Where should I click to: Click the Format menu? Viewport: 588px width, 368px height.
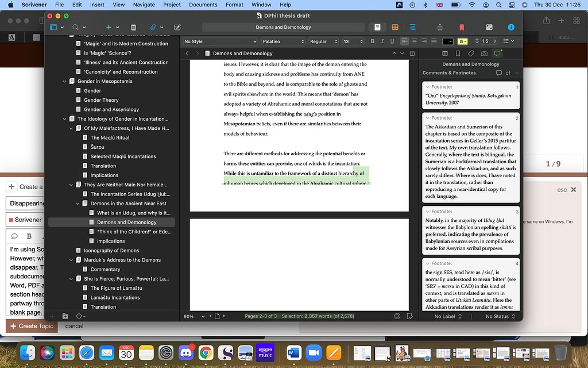click(x=234, y=4)
